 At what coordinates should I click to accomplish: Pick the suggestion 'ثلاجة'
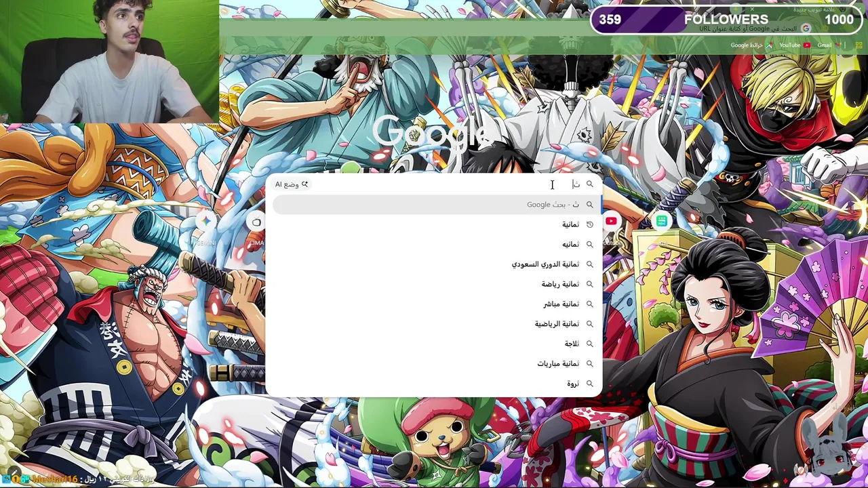pos(434,344)
